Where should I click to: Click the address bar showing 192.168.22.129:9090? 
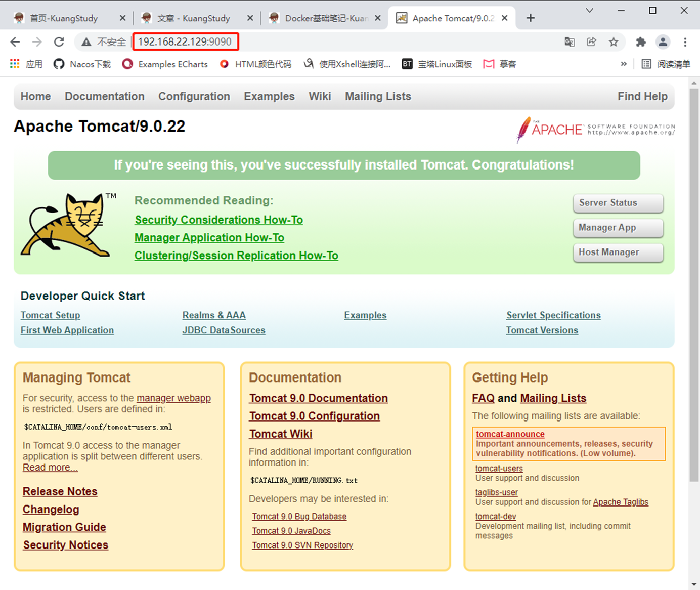pyautogui.click(x=185, y=41)
